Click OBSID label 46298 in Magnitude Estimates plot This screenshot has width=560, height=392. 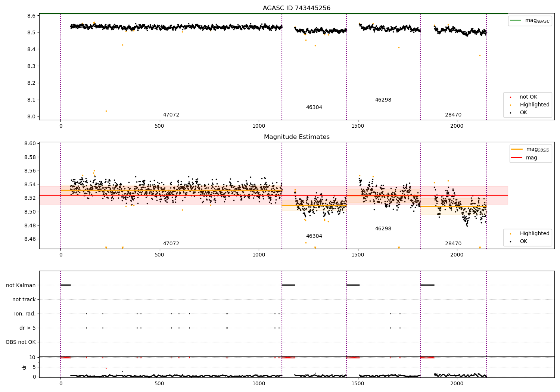coord(383,228)
